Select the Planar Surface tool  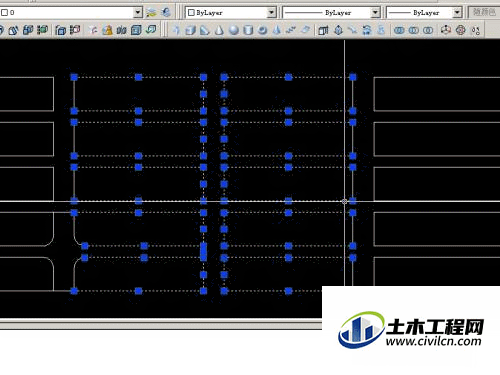(x=305, y=30)
